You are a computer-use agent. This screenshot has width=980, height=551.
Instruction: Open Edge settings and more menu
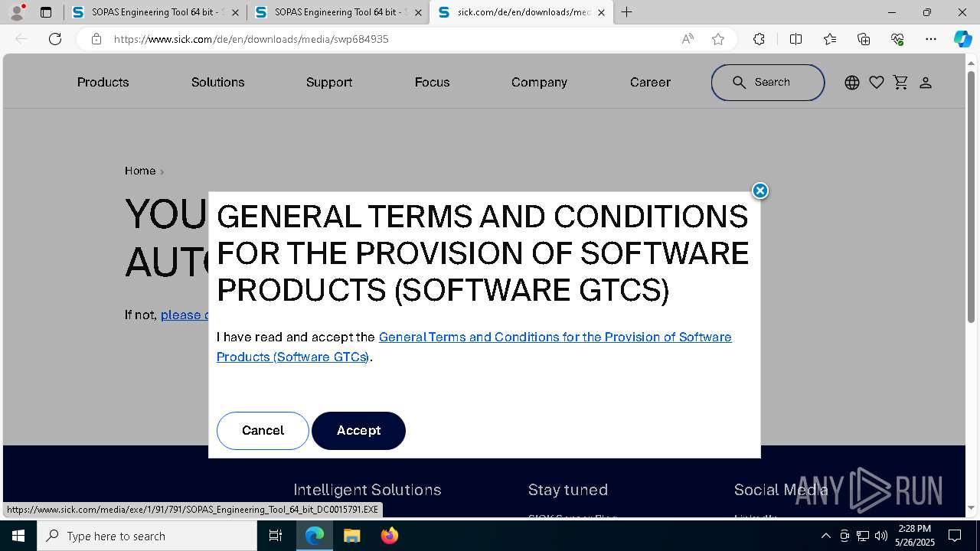931,39
